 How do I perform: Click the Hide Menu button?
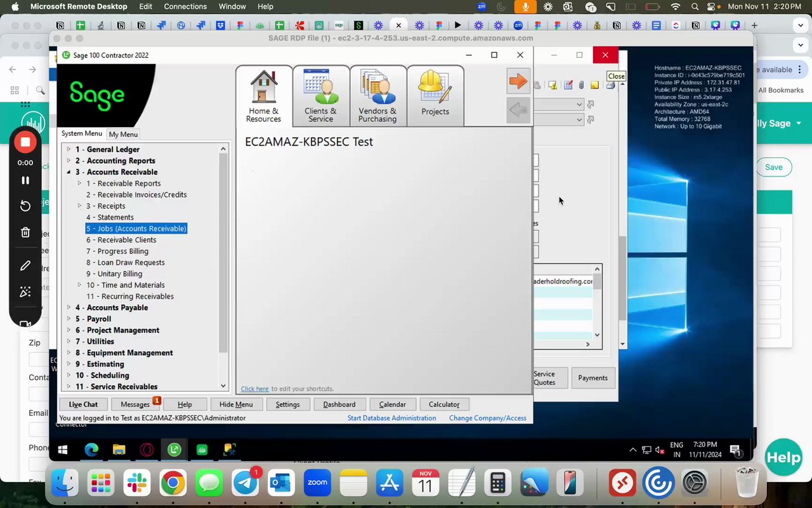(x=236, y=404)
